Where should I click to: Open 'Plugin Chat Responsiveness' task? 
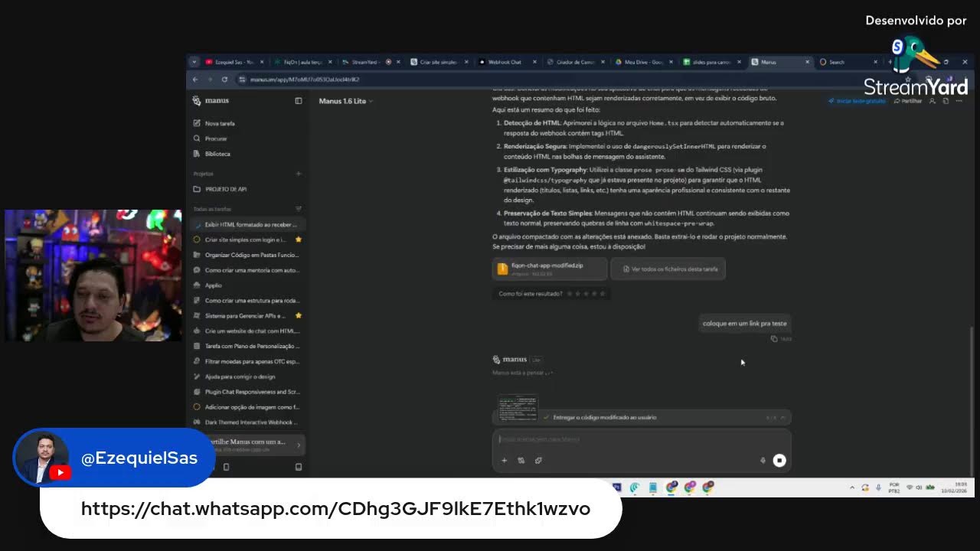tap(247, 392)
